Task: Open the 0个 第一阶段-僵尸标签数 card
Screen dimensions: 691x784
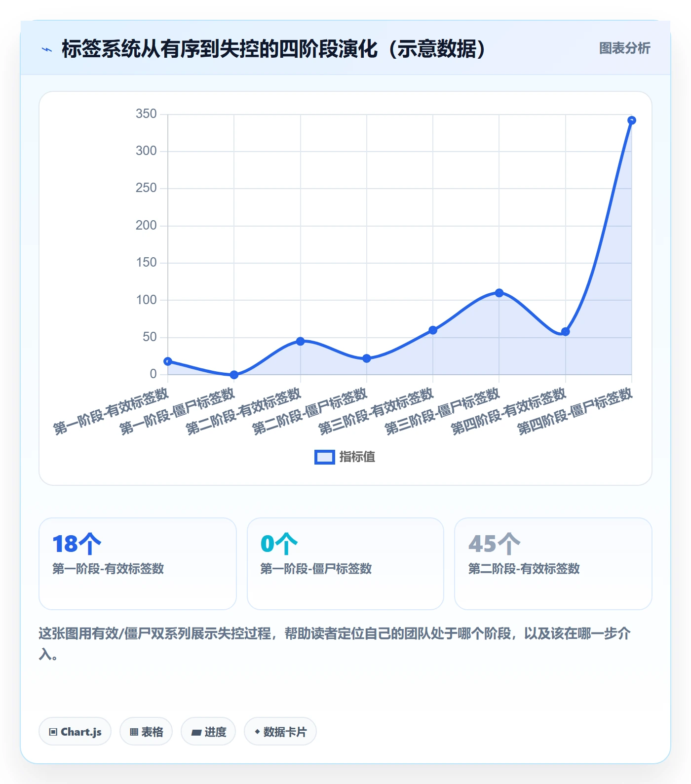Action: (x=345, y=564)
